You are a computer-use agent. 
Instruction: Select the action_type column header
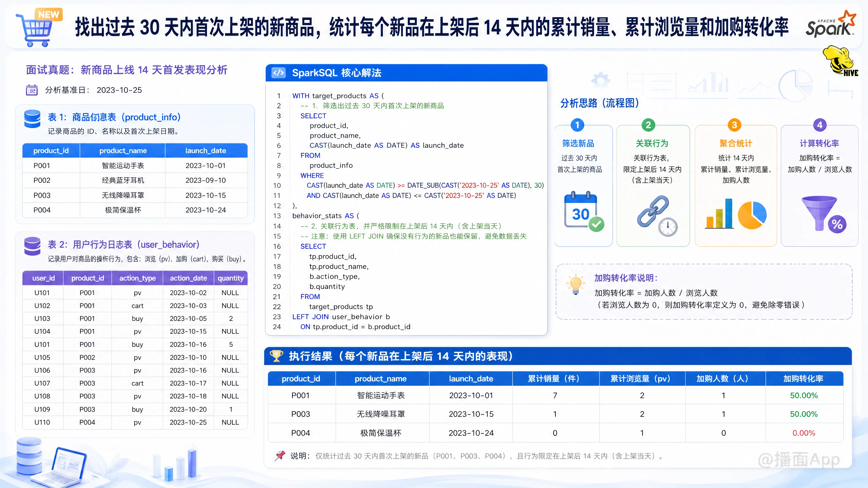coord(137,278)
